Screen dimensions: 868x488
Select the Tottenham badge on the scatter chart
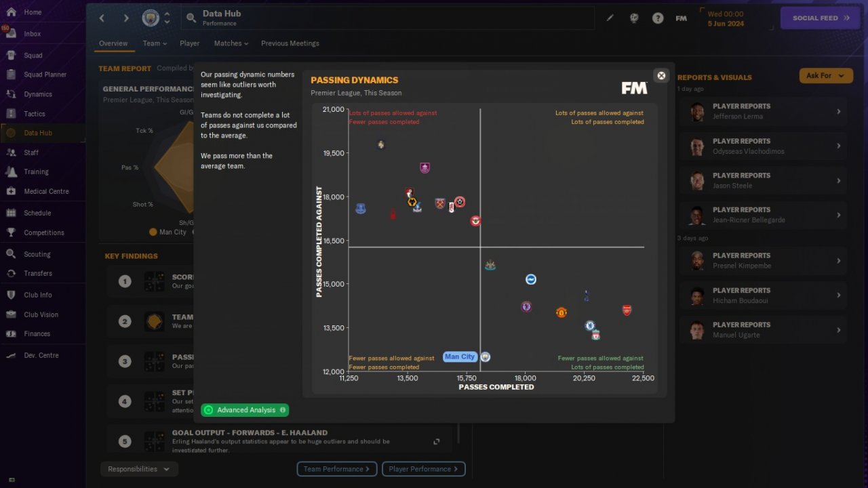click(x=587, y=296)
